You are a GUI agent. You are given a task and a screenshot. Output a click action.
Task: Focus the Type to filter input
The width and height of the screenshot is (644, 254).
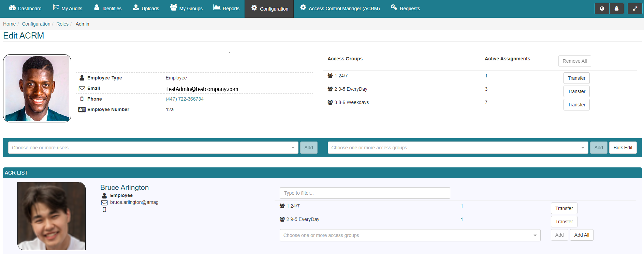[365, 193]
